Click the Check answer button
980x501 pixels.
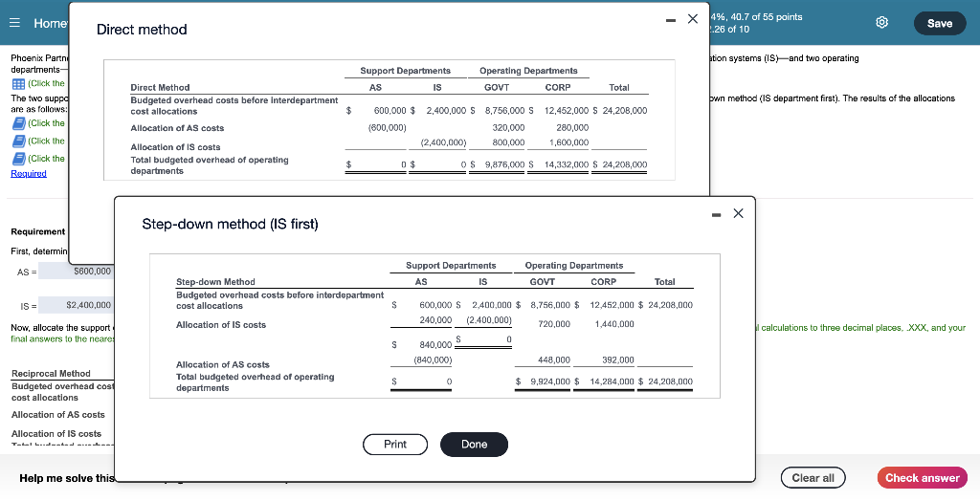[x=922, y=478]
